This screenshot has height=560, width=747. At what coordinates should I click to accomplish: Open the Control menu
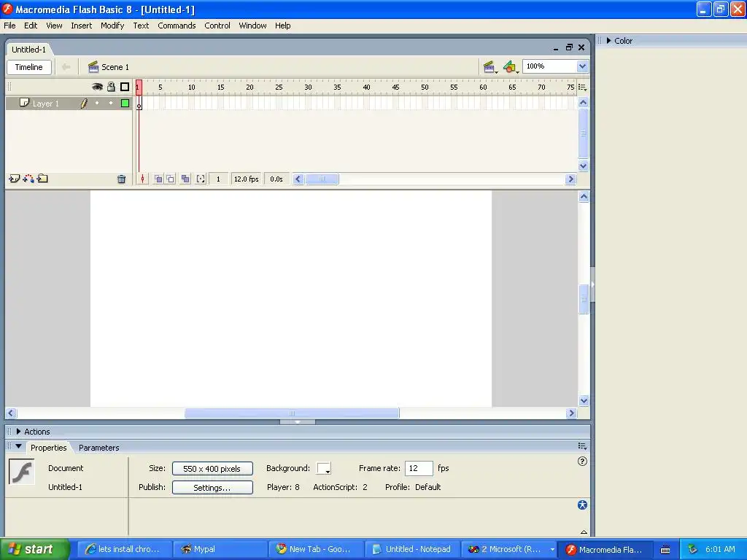tap(217, 26)
